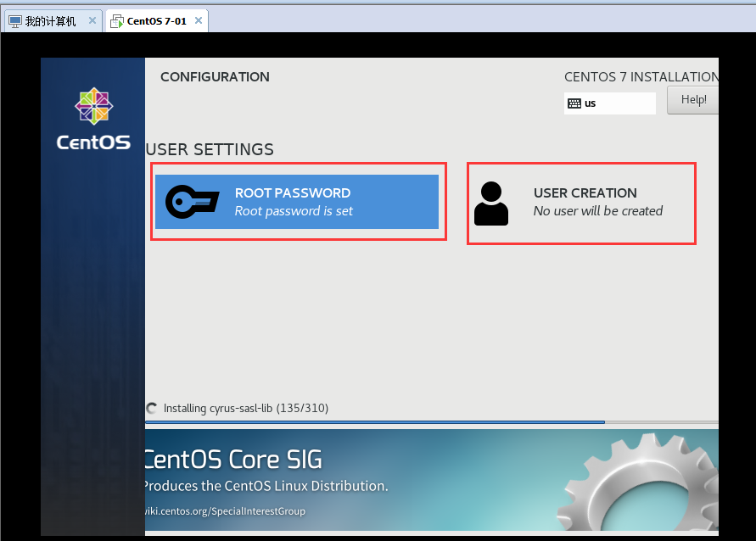Open the Root Password settings
The image size is (756, 541).
[296, 201]
